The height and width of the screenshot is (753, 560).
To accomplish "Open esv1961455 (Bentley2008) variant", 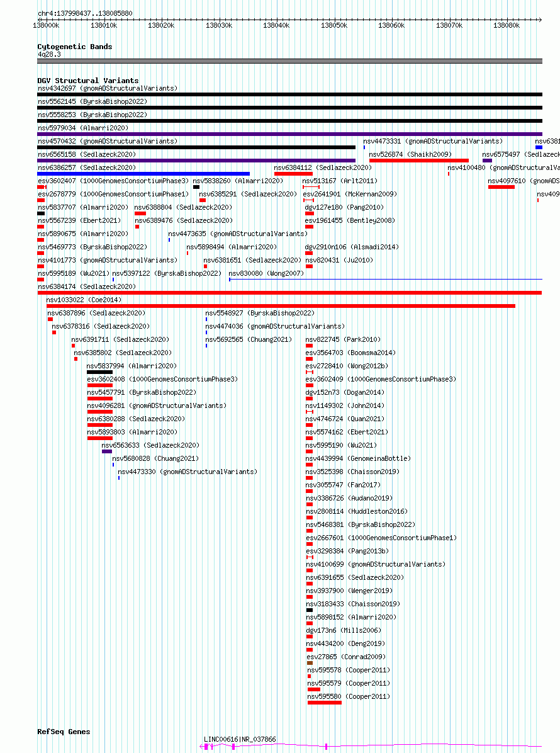I will [350, 220].
